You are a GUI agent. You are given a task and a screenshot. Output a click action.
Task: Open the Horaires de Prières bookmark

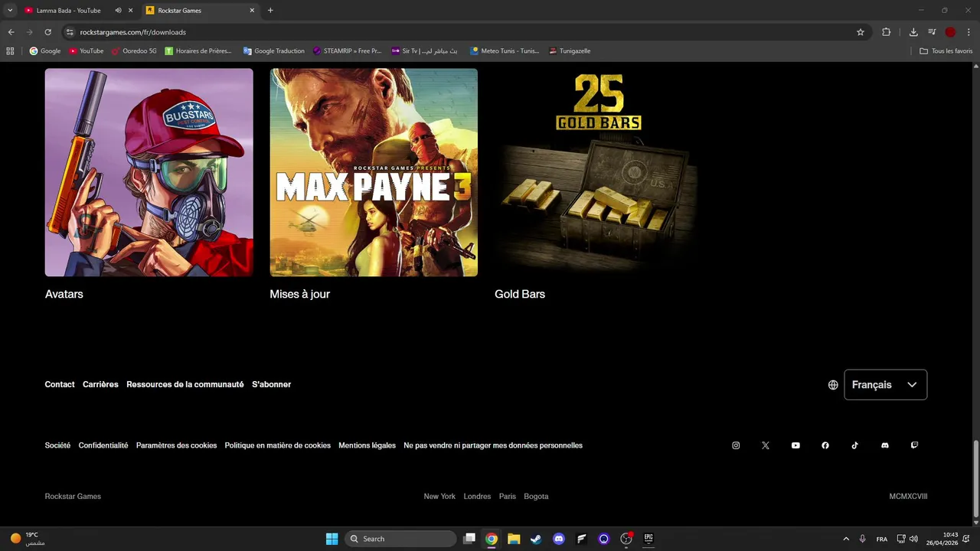click(x=198, y=51)
